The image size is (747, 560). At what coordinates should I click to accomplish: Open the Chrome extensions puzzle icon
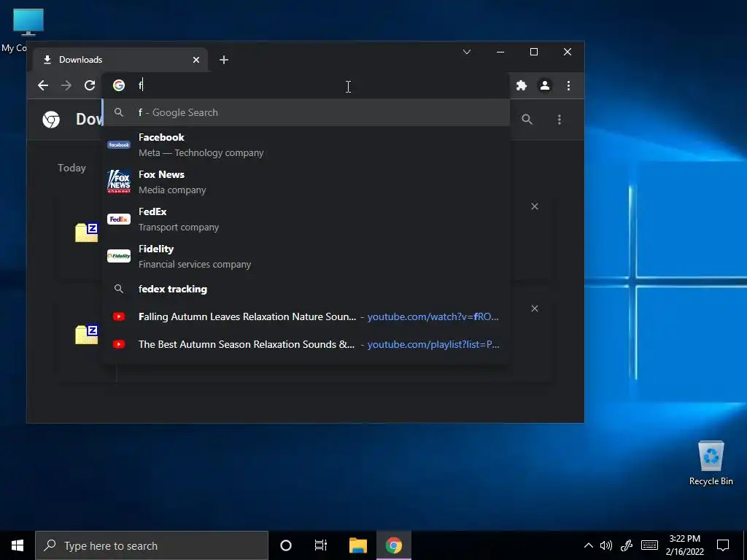522,86
